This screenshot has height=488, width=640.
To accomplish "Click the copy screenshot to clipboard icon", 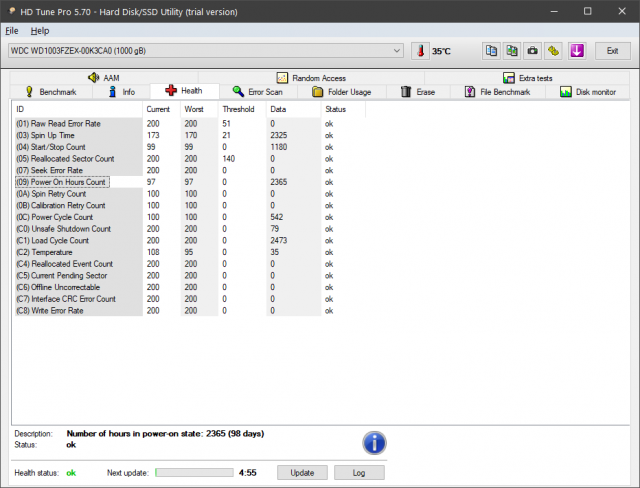I will pos(511,50).
